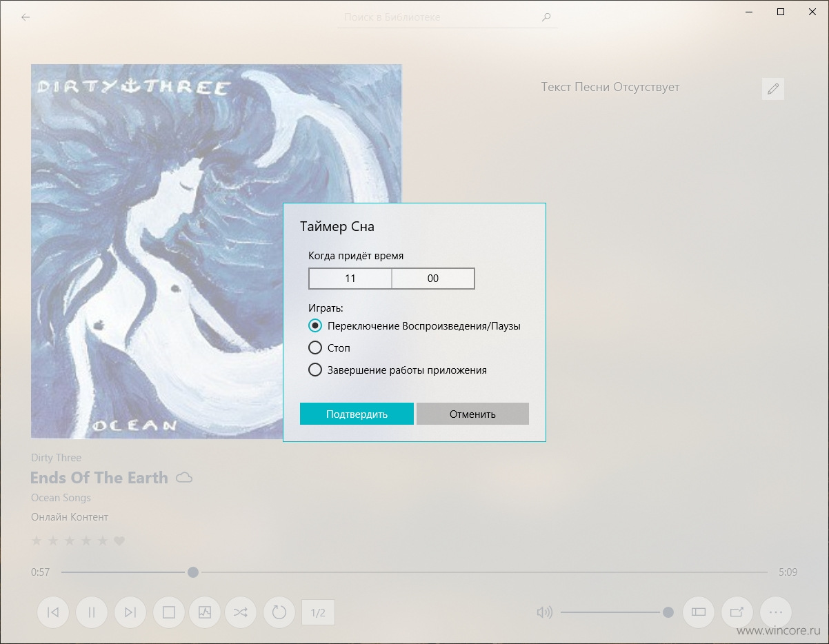Screen dimensions: 829x644
Task: Switch to compact view icon
Action: coord(699,612)
